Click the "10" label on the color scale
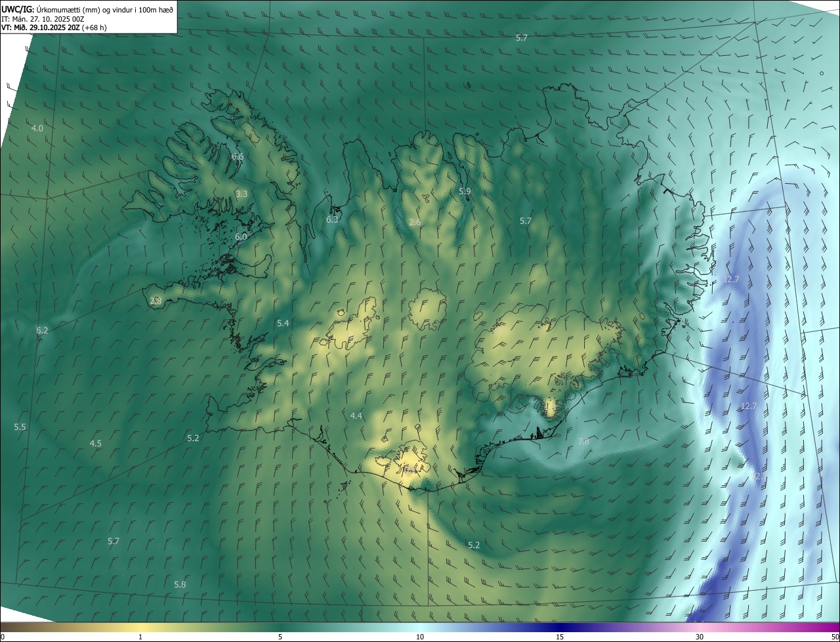The image size is (840, 642). coord(420,637)
